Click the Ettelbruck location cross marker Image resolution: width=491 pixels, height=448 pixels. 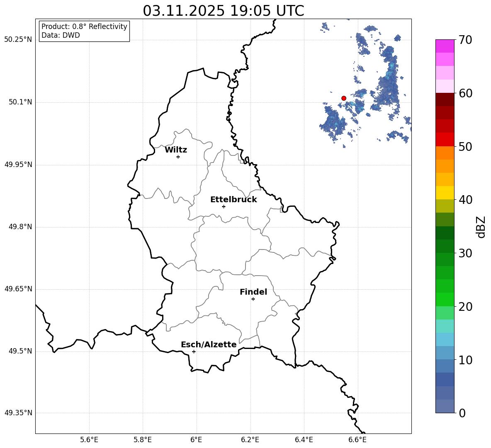pyautogui.click(x=224, y=206)
